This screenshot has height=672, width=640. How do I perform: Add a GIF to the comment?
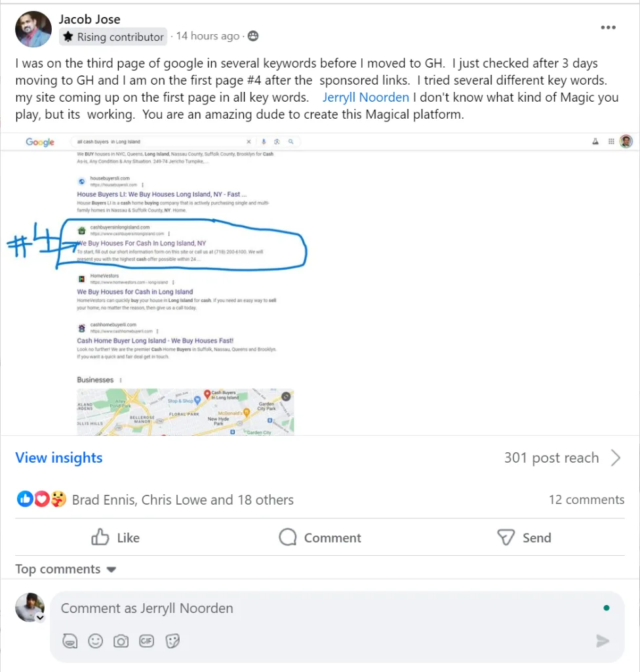(146, 640)
